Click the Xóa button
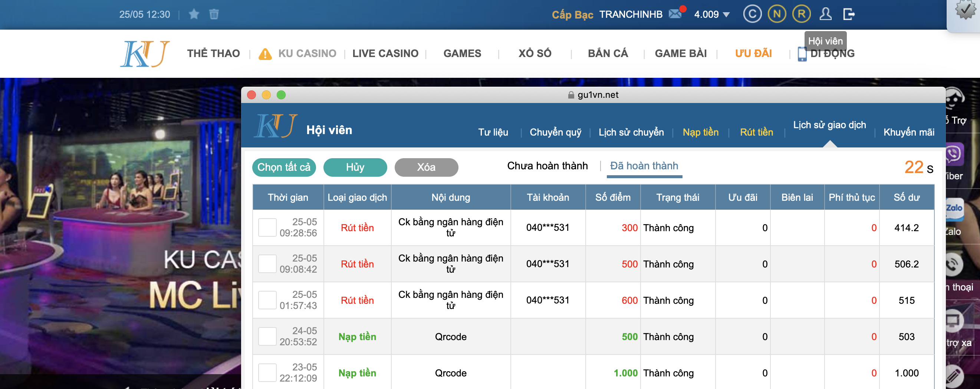Viewport: 980px width, 389px height. [x=426, y=167]
